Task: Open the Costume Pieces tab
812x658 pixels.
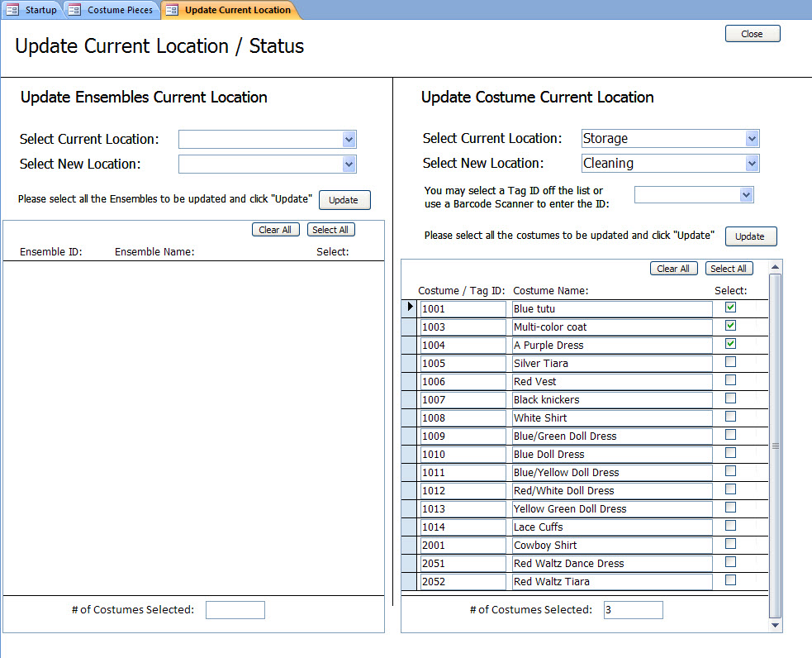Action: pos(112,10)
